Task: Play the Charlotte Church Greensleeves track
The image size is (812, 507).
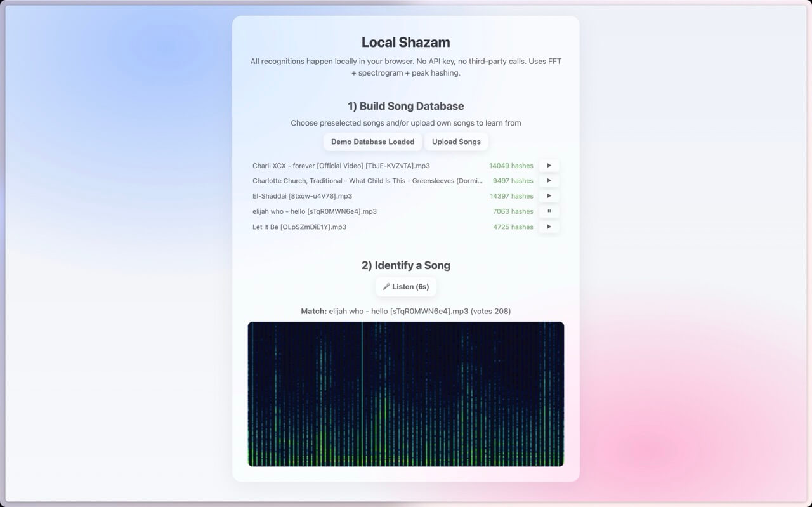Action: click(x=549, y=181)
